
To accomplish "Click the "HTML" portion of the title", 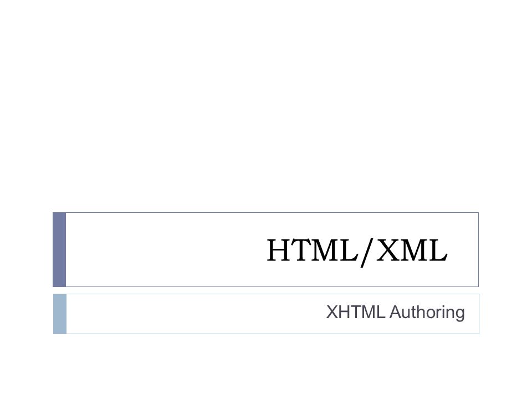I will (x=313, y=250).
